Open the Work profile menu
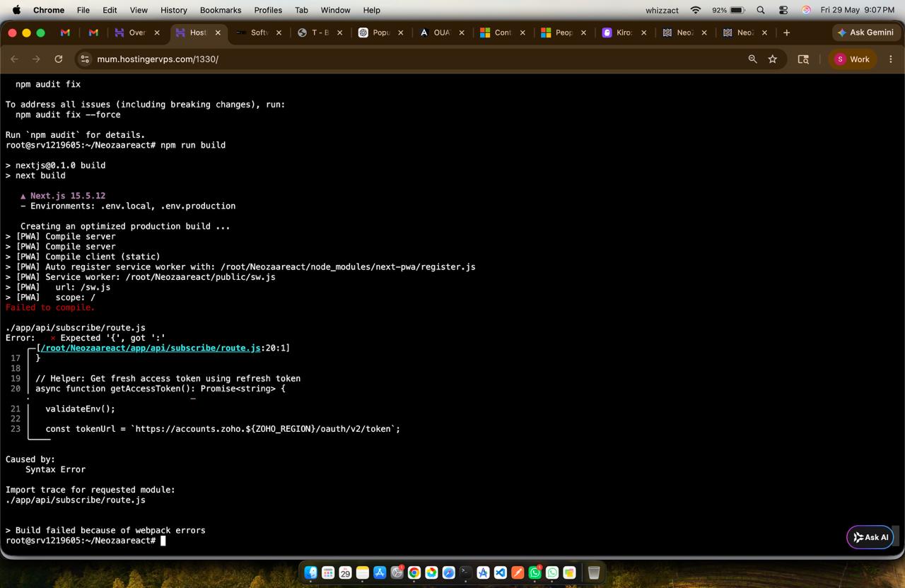The width and height of the screenshot is (905, 588). pyautogui.click(x=852, y=59)
